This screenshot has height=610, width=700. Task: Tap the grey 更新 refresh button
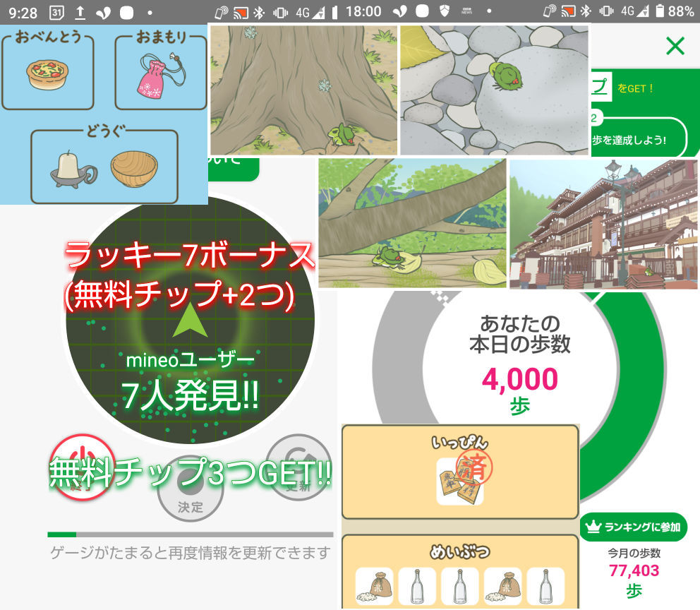(300, 466)
